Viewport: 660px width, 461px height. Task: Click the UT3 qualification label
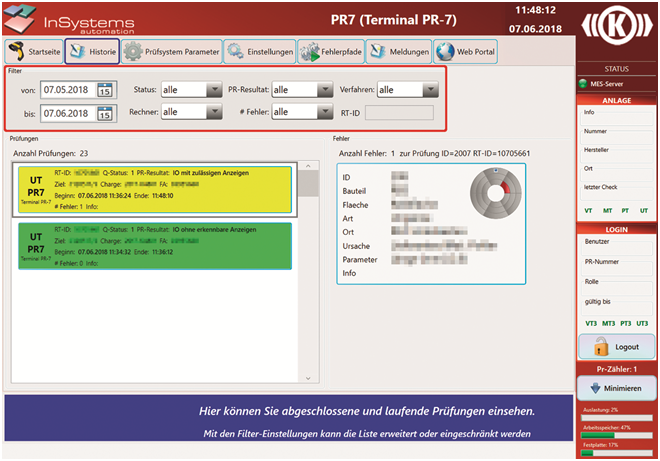[x=642, y=323]
